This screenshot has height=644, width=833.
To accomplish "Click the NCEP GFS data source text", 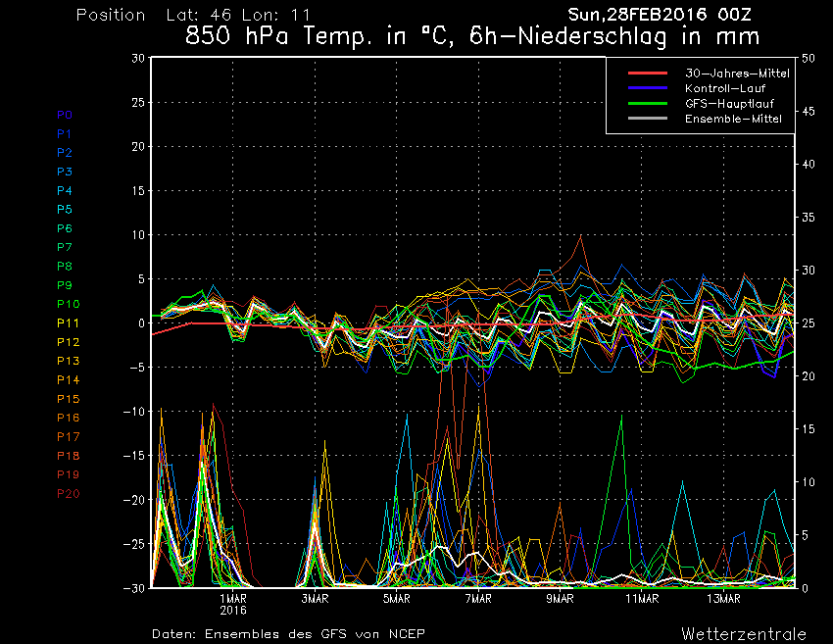I will coord(289,633).
